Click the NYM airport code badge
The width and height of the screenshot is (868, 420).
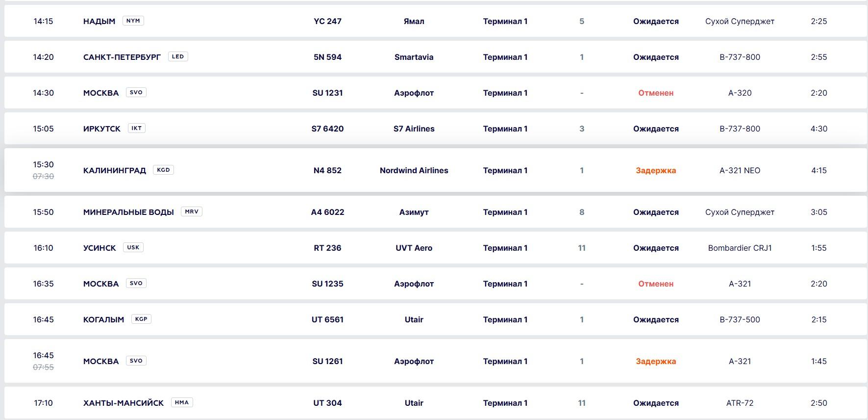pos(133,21)
